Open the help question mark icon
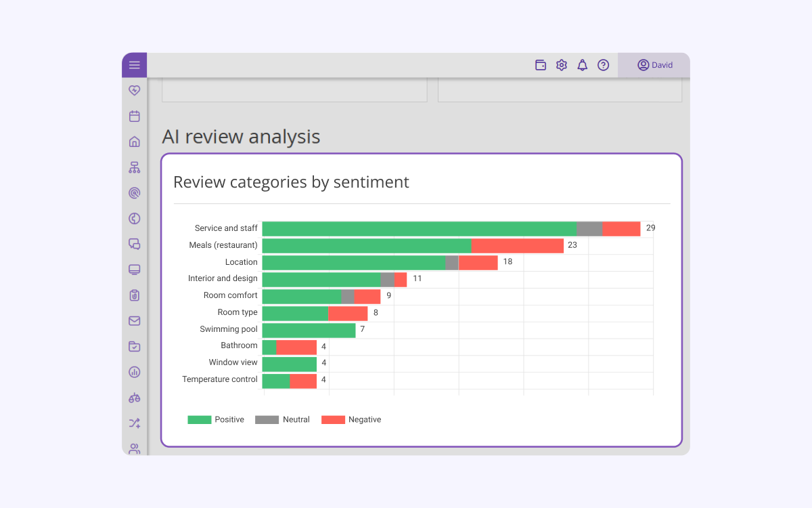This screenshot has height=508, width=812. 604,65
